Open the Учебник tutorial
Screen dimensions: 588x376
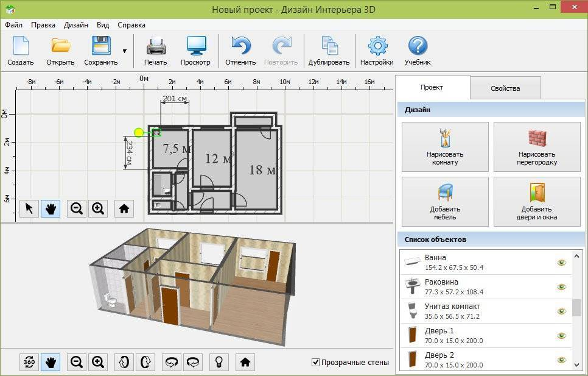coord(418,51)
